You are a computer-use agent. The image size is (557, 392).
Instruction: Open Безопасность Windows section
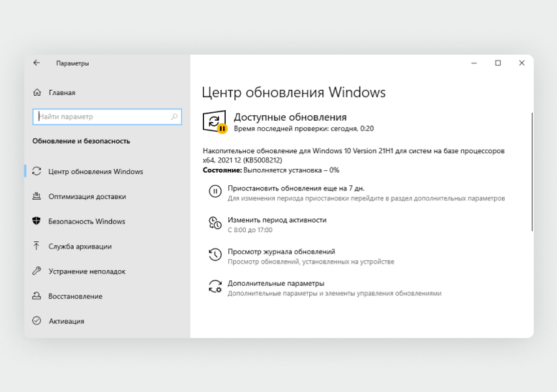(x=87, y=221)
